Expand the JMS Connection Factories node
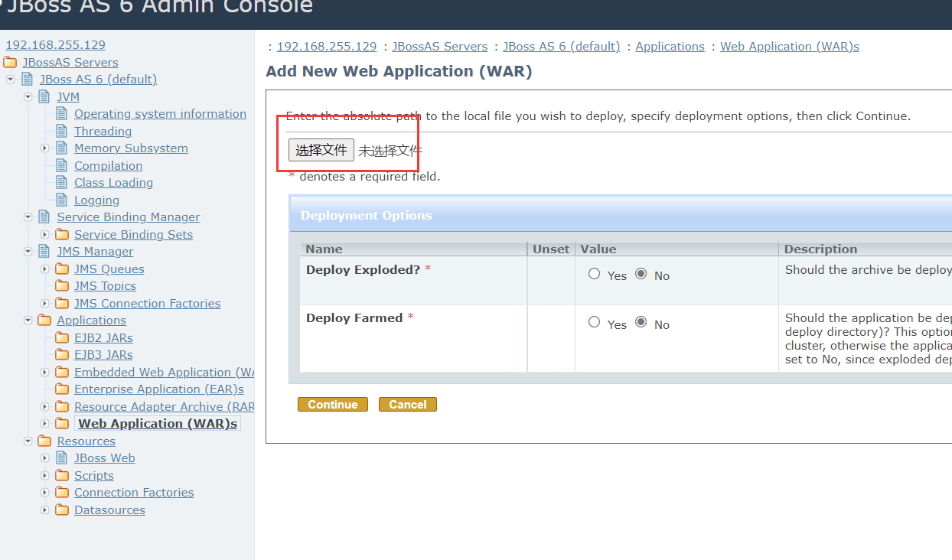Image resolution: width=952 pixels, height=560 pixels. coord(45,304)
